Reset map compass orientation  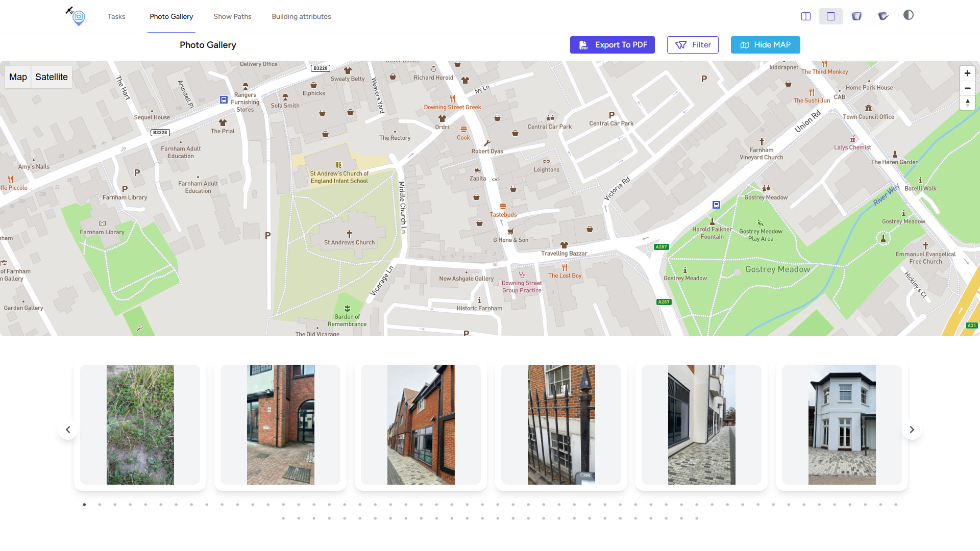point(967,103)
